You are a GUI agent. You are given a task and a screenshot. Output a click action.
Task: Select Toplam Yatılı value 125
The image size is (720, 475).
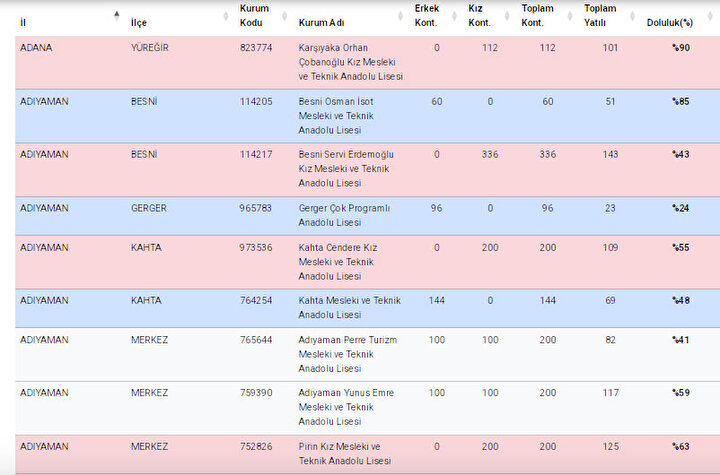610,447
